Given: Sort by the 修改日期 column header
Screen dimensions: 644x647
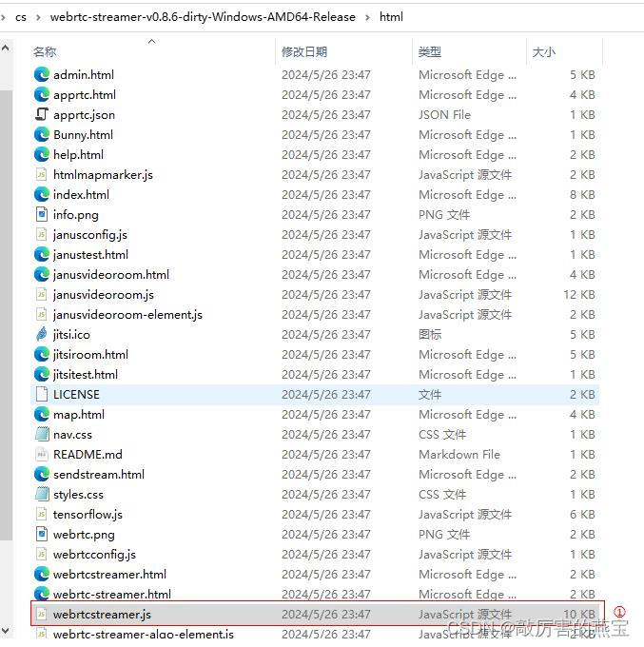Looking at the screenshot, I should click(304, 52).
